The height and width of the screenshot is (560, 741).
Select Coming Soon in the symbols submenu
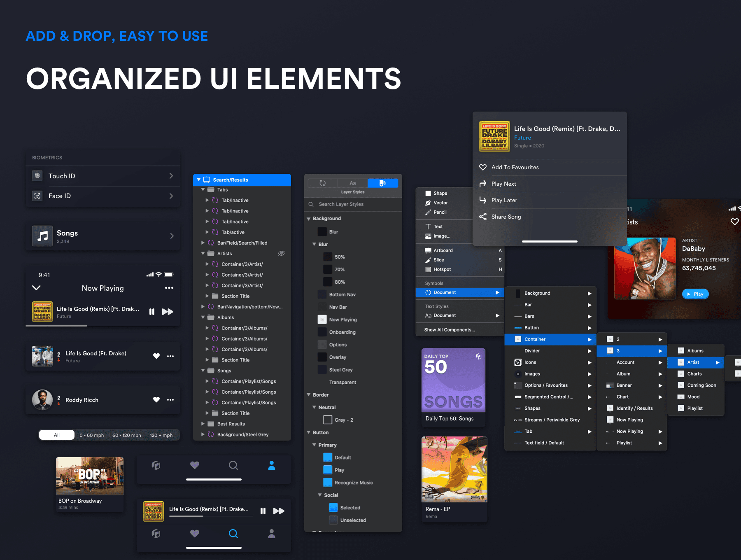click(696, 385)
